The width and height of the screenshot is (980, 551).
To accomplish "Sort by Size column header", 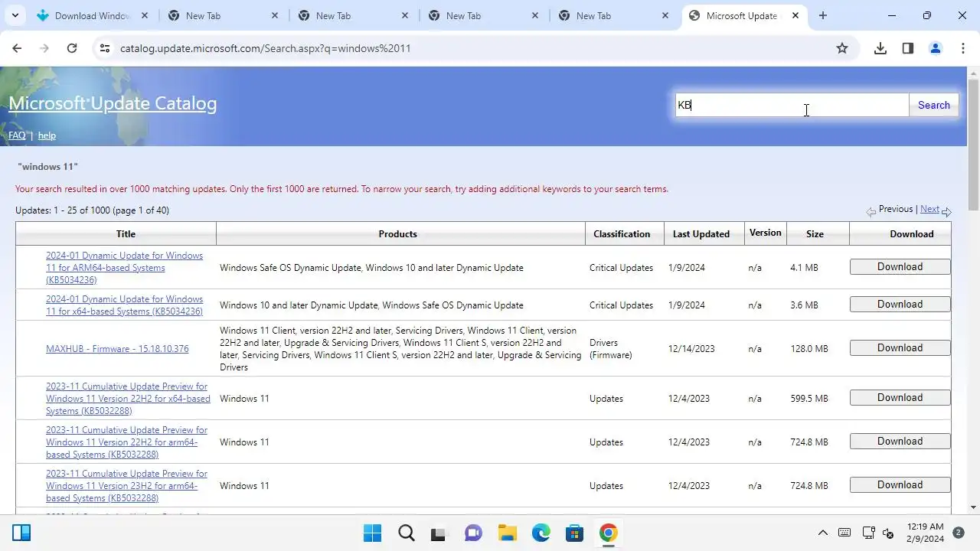I will (815, 234).
